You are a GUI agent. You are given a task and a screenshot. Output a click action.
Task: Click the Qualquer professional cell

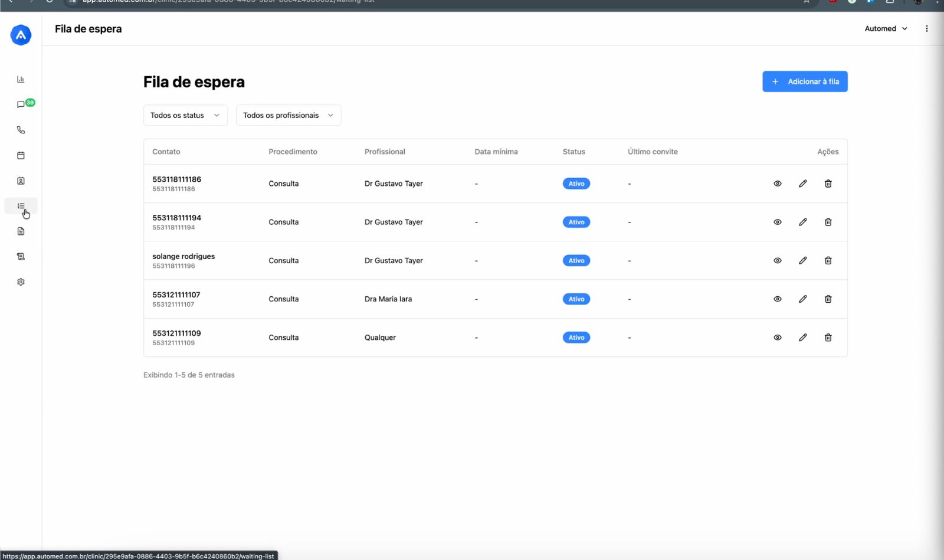[x=380, y=338]
